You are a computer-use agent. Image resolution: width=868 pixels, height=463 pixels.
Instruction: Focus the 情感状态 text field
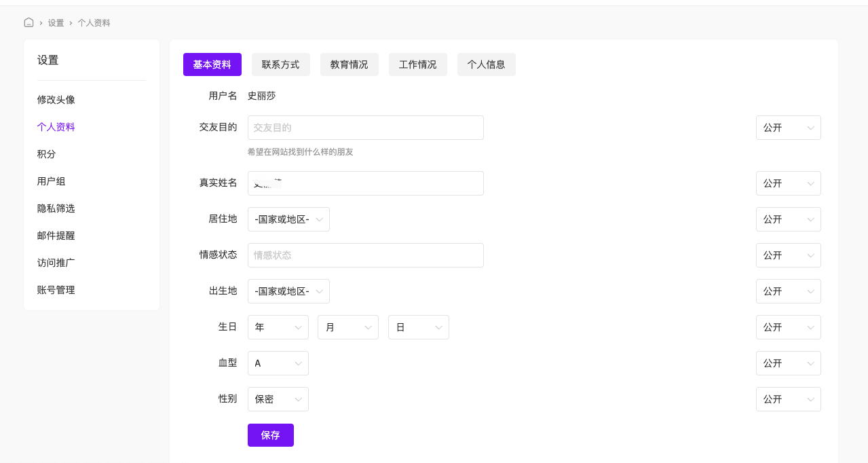click(x=365, y=255)
